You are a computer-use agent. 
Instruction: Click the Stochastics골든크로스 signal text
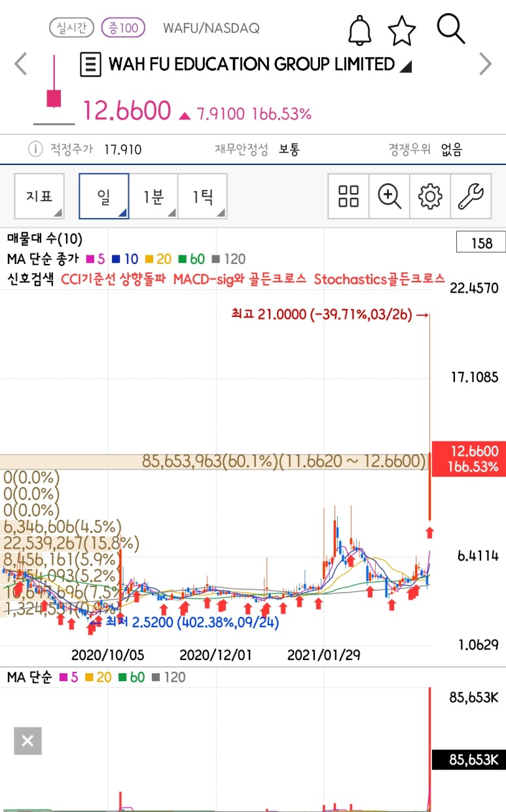point(380,279)
